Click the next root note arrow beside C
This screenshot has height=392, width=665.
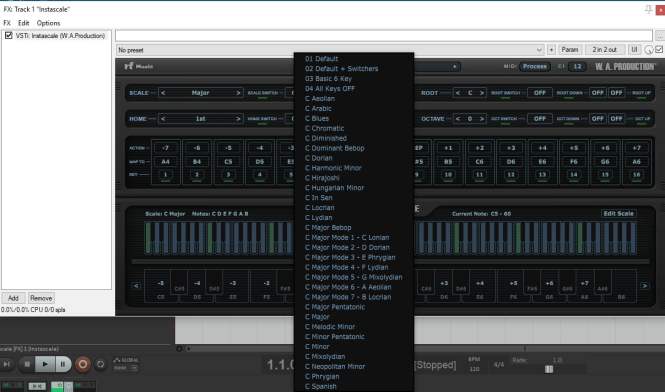[x=482, y=92]
